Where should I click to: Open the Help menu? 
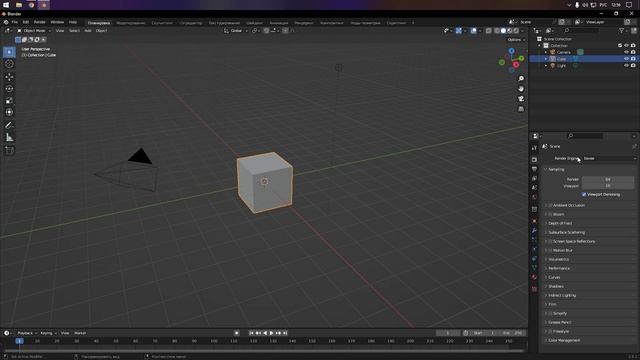pos(73,22)
